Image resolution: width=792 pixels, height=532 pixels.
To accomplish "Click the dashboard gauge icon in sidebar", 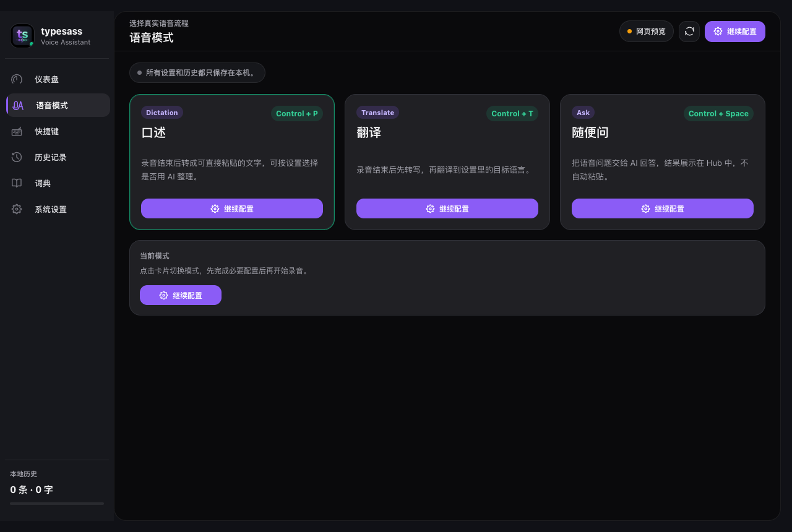I will [x=17, y=79].
